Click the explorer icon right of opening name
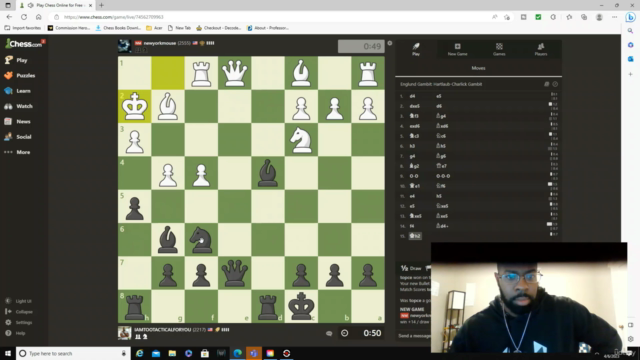640x360 pixels. 555,84
